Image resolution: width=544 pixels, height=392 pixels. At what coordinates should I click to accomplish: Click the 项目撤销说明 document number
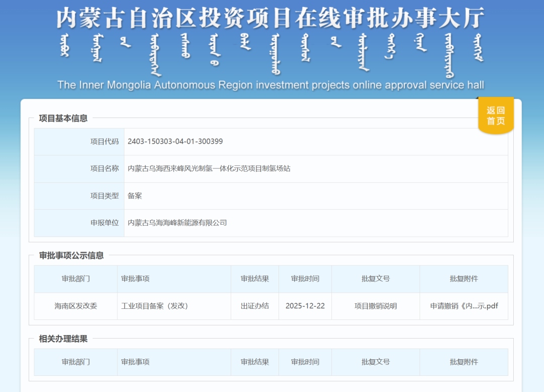pos(376,306)
